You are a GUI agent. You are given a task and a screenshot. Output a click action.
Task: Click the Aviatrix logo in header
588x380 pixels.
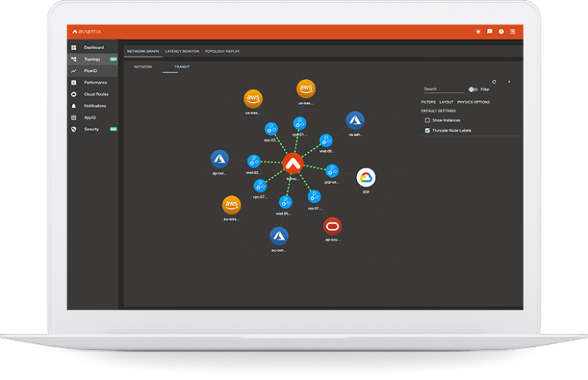(87, 31)
